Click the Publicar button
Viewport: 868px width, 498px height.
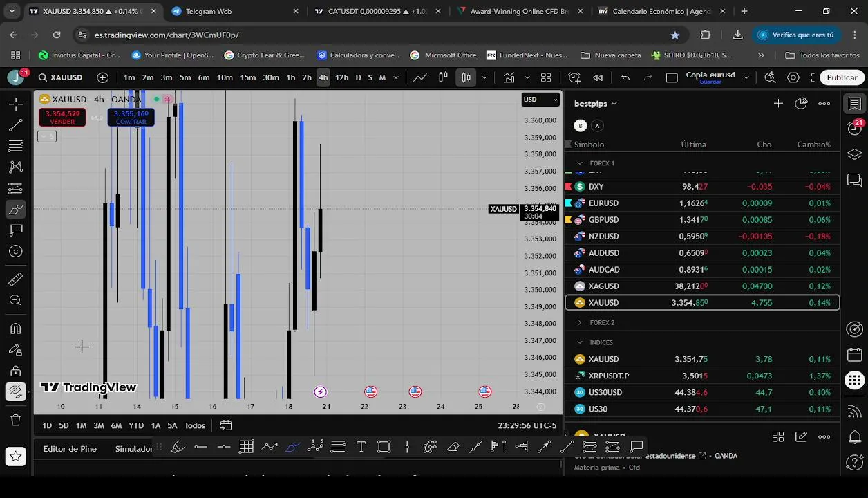(x=842, y=77)
